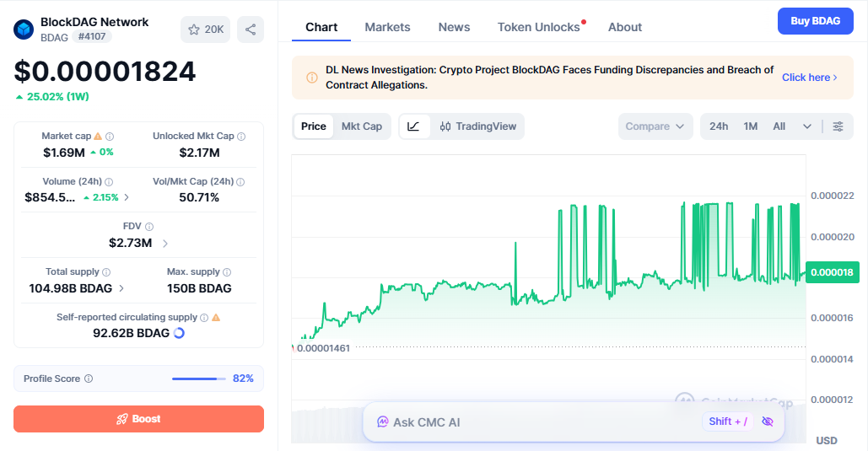This screenshot has width=868, height=451.
Task: Open the Token Unlocks tab
Action: pos(539,27)
